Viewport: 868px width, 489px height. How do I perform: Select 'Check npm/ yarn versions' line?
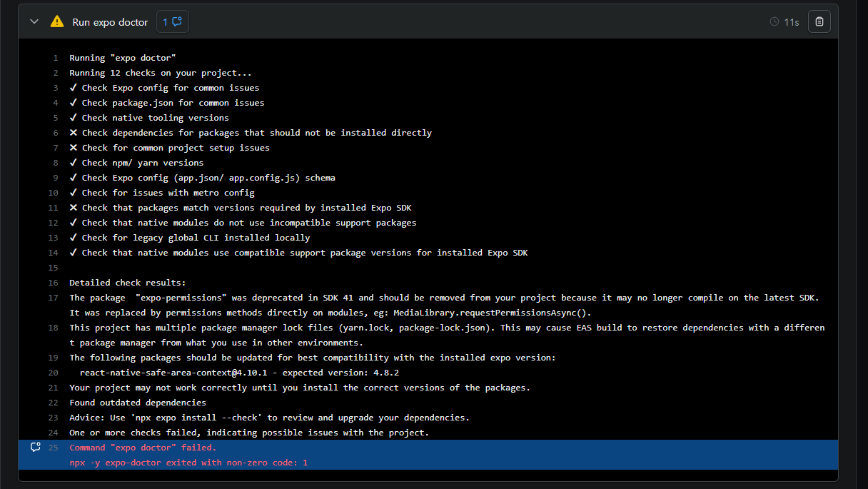click(136, 163)
